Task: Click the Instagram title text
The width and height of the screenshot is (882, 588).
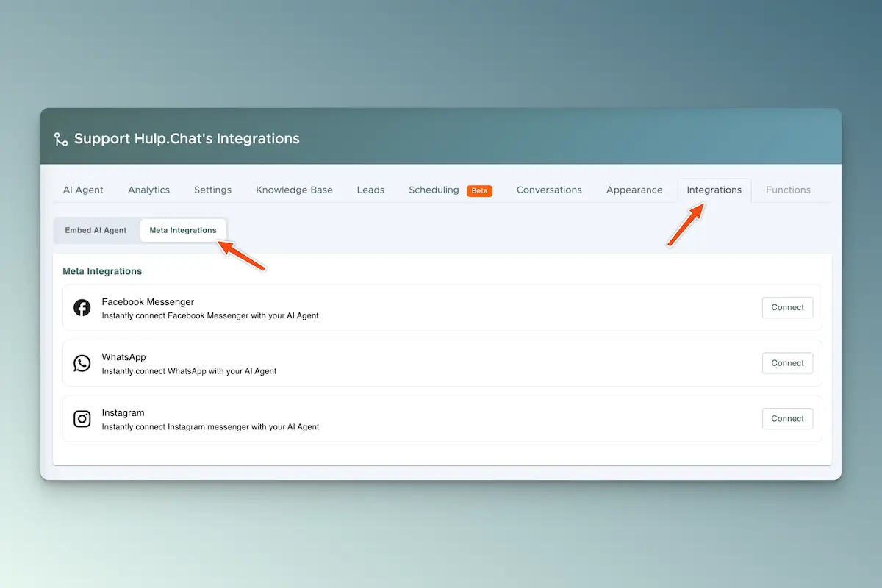Action: (x=123, y=413)
